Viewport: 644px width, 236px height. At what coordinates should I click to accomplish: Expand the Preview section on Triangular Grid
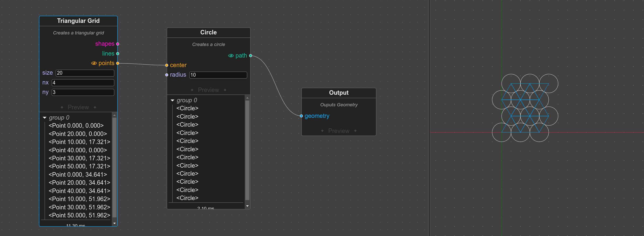[x=78, y=107]
